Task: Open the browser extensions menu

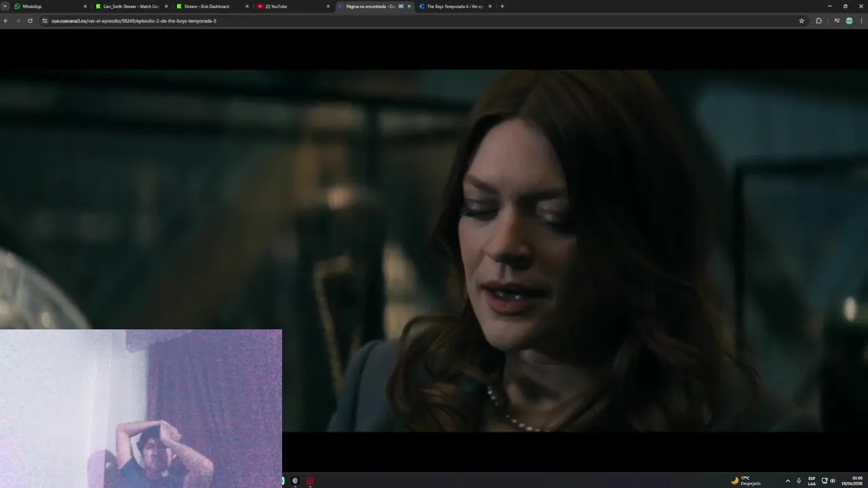Action: tap(818, 21)
